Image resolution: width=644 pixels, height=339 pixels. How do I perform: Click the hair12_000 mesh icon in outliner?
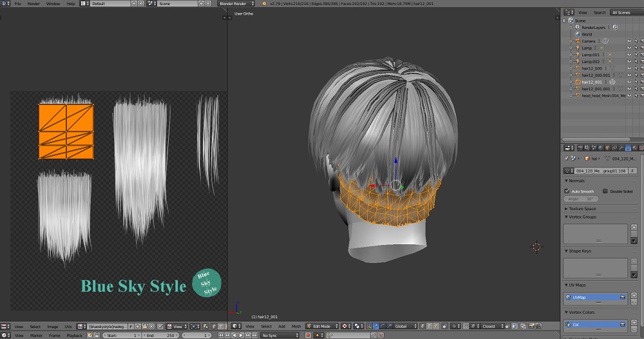pyautogui.click(x=578, y=68)
